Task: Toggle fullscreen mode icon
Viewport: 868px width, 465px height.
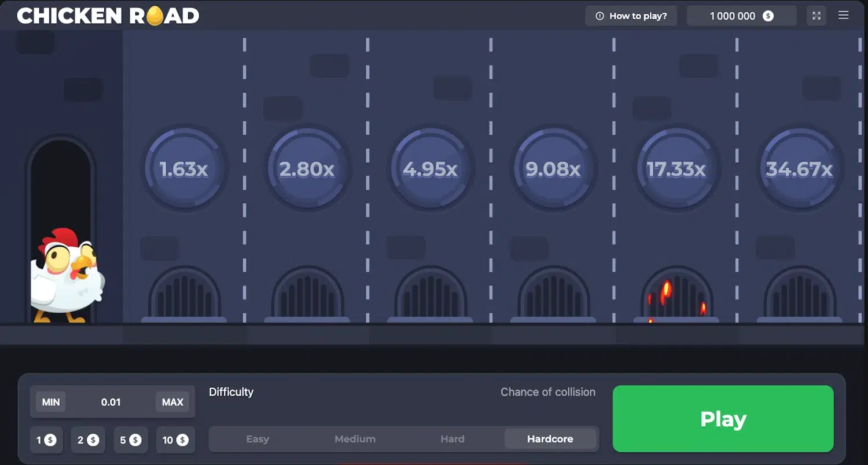Action: pyautogui.click(x=816, y=16)
